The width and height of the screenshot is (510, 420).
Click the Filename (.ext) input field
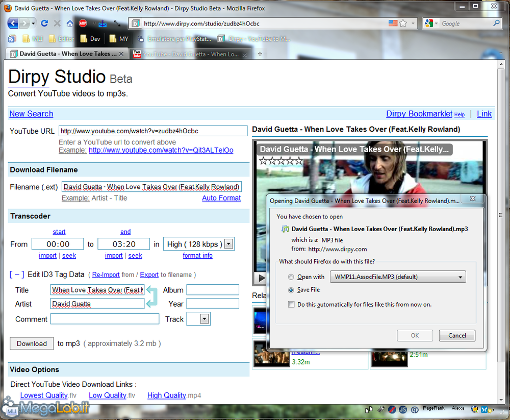point(151,187)
